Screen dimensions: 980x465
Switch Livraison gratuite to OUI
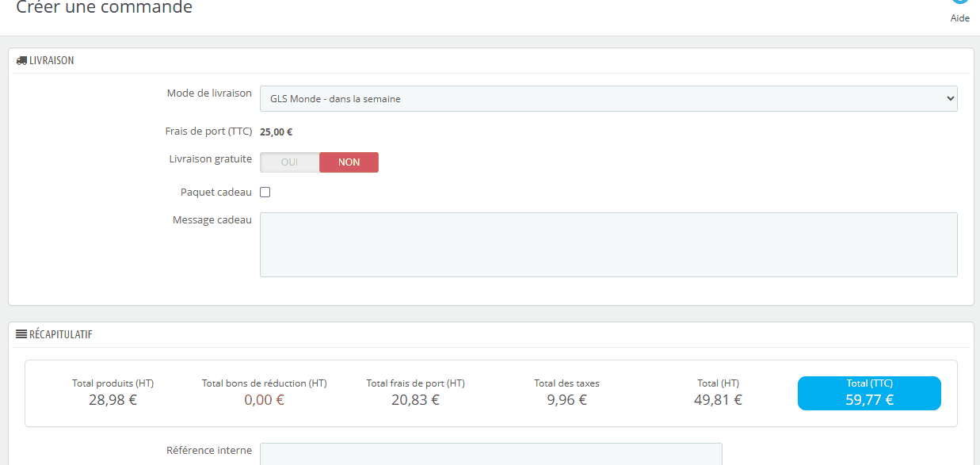coord(290,162)
